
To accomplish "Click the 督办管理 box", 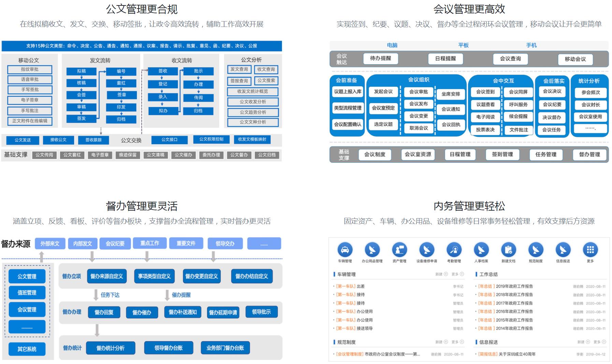I will (589, 154).
